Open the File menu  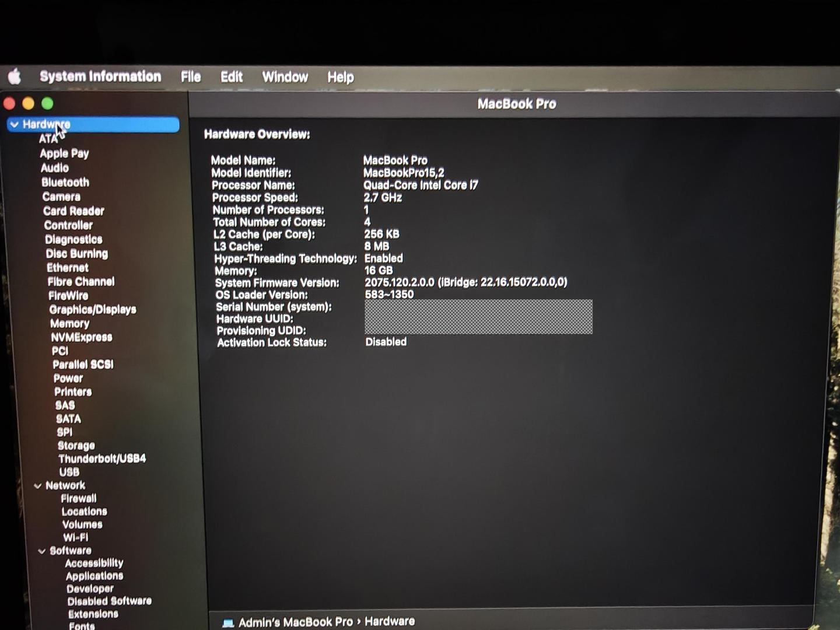[x=190, y=77]
